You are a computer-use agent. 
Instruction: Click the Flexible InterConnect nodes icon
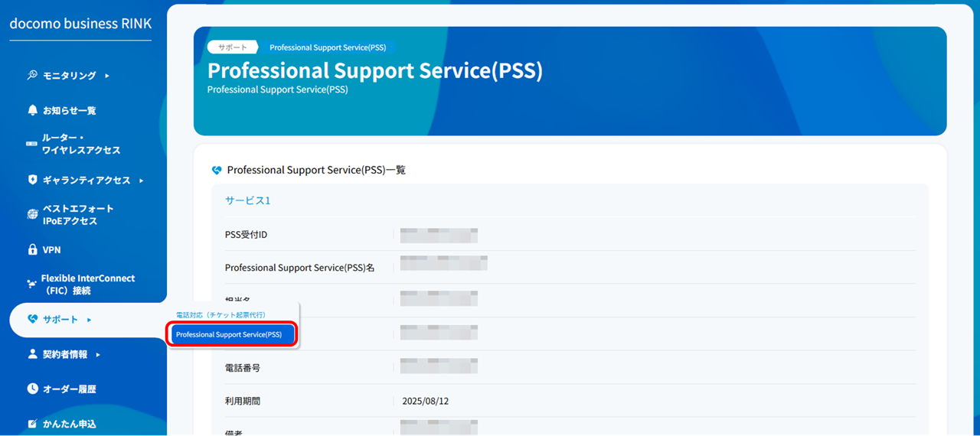pyautogui.click(x=31, y=284)
